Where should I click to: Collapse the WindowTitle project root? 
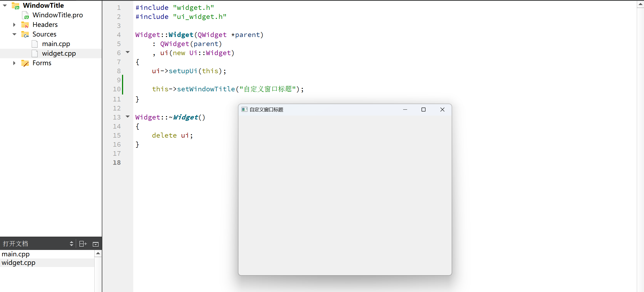point(5,6)
